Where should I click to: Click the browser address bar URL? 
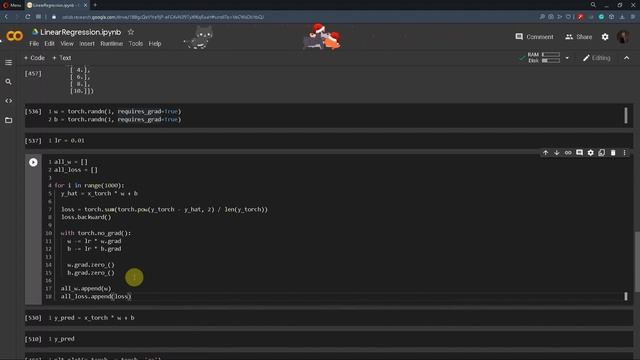click(x=162, y=17)
